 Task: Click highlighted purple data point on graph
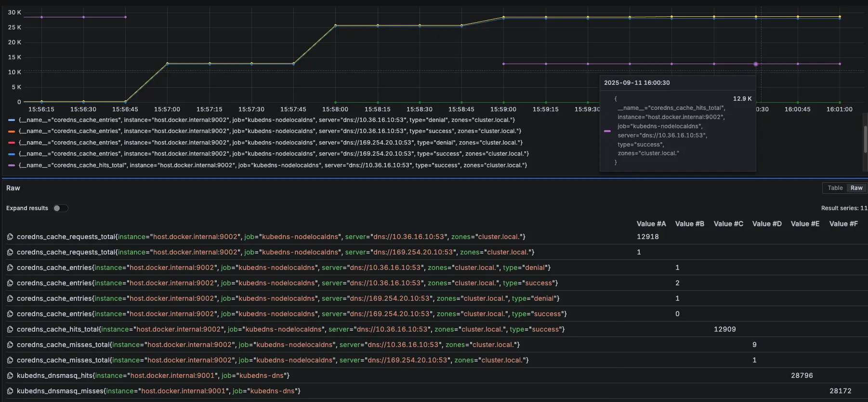pyautogui.click(x=756, y=64)
